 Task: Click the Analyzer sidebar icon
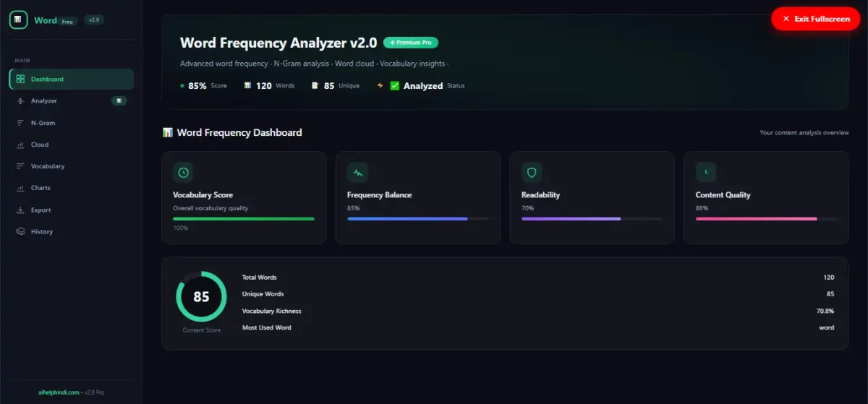(x=20, y=101)
